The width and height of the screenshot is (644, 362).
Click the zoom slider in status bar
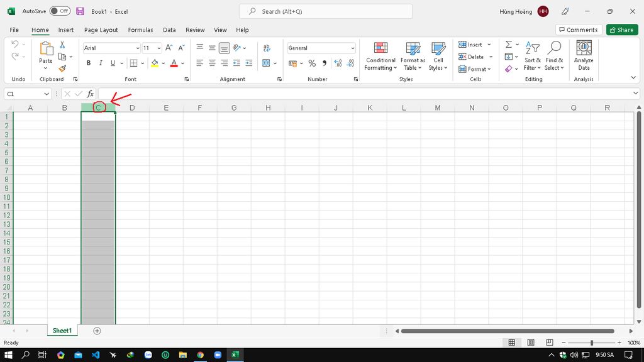point(591,343)
